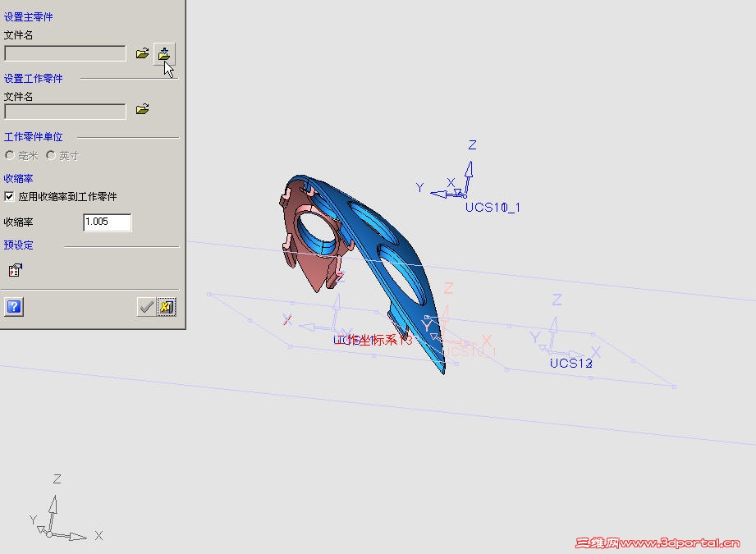
Task: Toggle 应用收缩率到工作零件 checkbox
Action: (x=9, y=196)
